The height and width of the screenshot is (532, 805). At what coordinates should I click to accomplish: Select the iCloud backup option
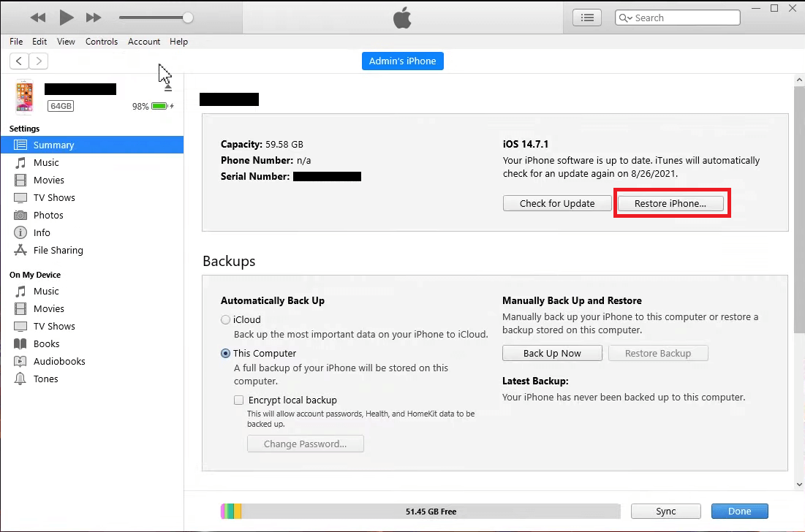click(x=225, y=319)
